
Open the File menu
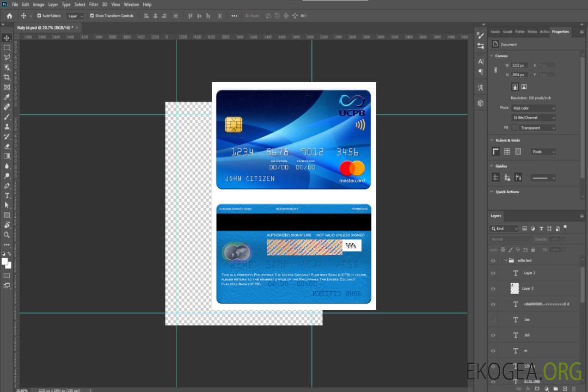(15, 4)
